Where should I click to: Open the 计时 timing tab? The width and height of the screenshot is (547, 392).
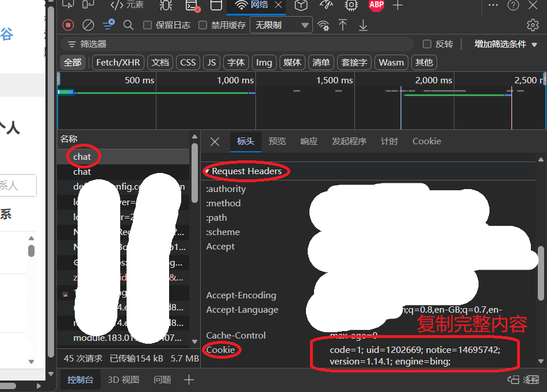click(389, 141)
